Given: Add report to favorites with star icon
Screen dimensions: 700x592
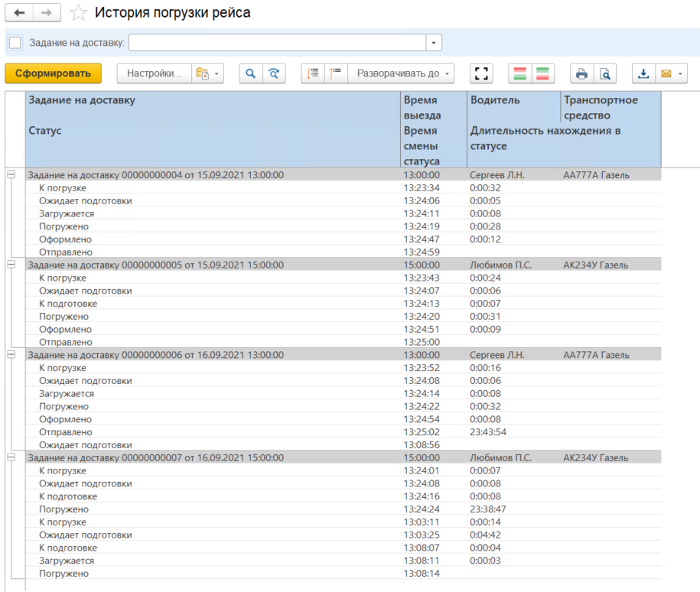Looking at the screenshot, I should click(77, 13).
